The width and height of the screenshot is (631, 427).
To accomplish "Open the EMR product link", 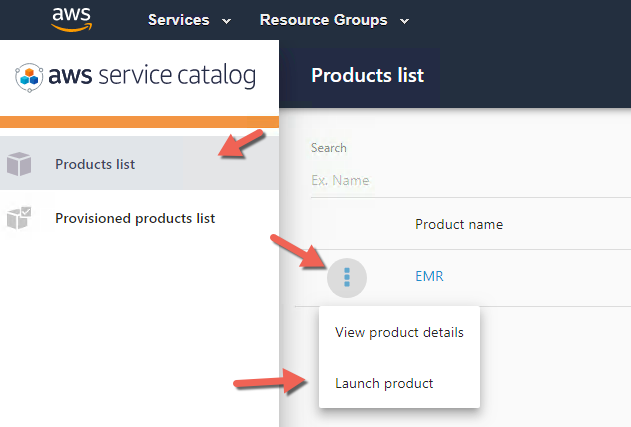I will [429, 276].
